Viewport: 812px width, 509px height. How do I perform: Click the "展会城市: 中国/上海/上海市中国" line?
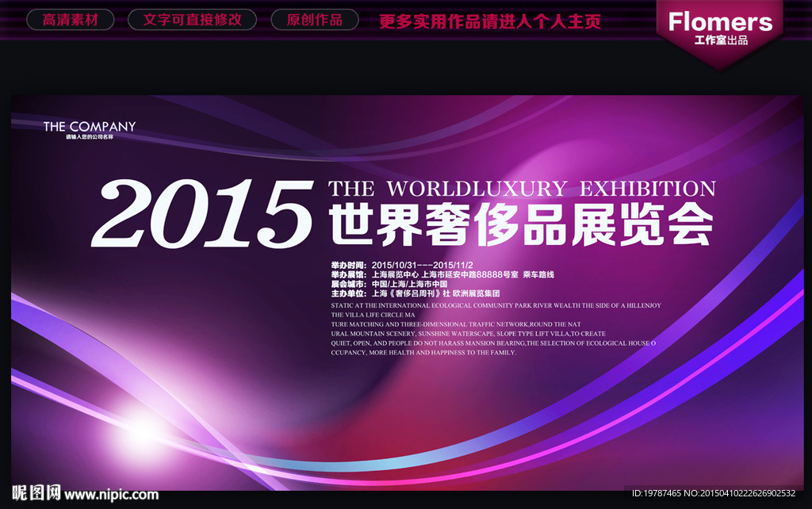389,284
